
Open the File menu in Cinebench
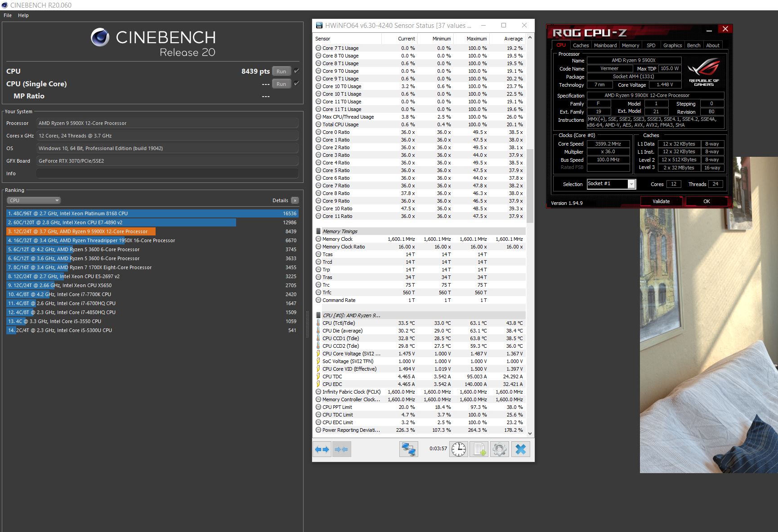(8, 15)
